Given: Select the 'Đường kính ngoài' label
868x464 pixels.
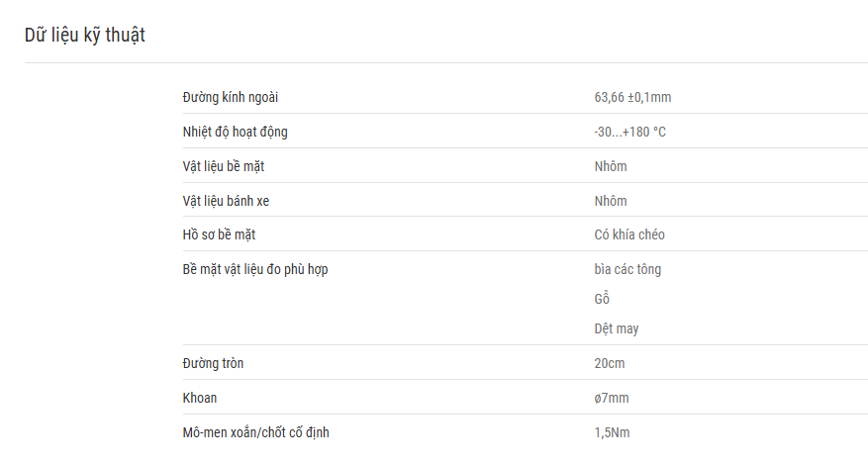Looking at the screenshot, I should (231, 97).
